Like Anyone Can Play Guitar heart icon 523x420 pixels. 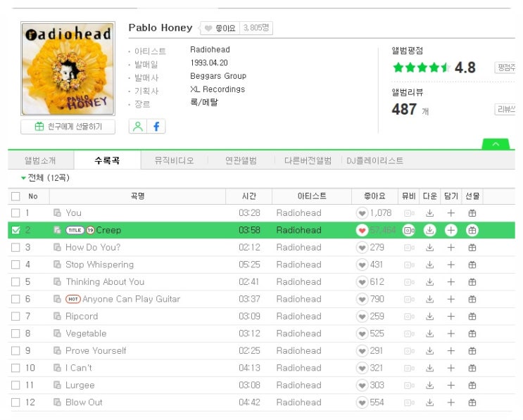pyautogui.click(x=362, y=299)
